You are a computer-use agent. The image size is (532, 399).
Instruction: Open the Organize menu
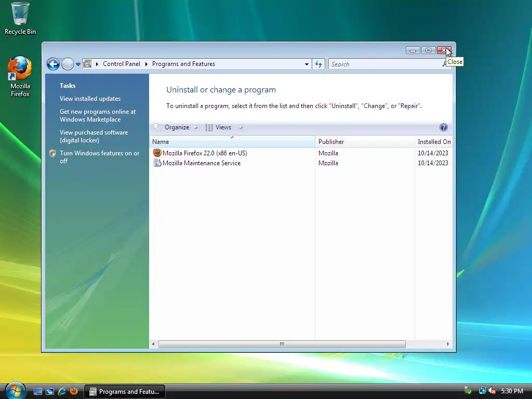(x=176, y=127)
